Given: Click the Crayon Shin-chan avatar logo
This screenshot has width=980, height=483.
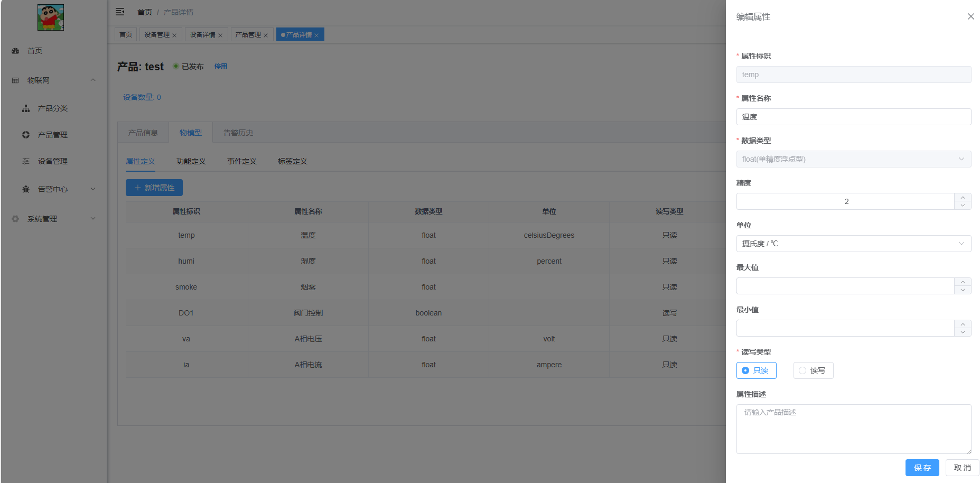Looking at the screenshot, I should (51, 17).
